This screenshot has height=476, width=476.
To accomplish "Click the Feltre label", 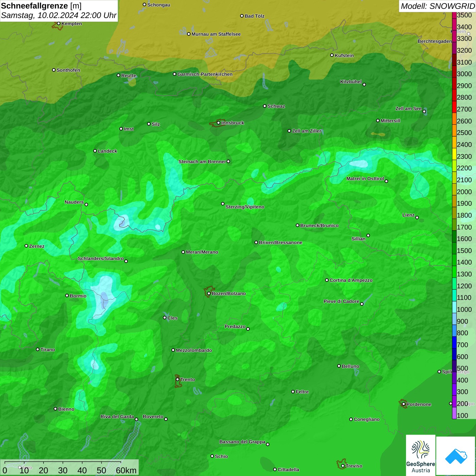I will click(302, 392).
